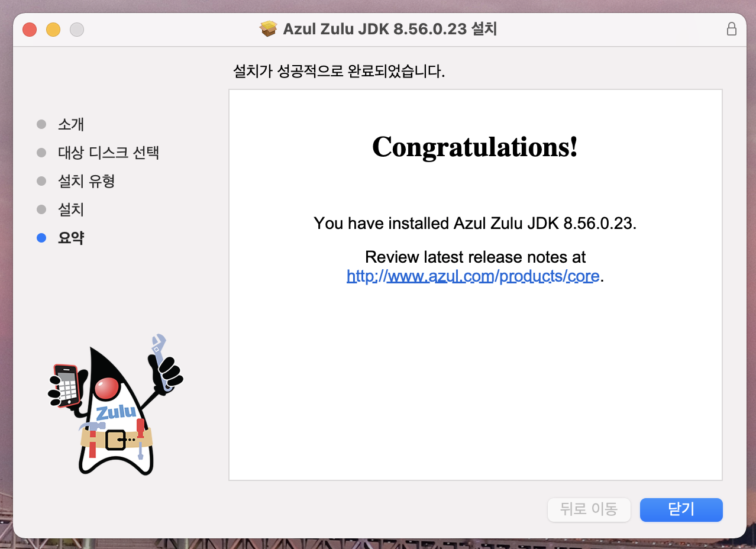Click the dimmed 뒤로 이동 button
Screen dimensions: 756x549
(x=589, y=509)
